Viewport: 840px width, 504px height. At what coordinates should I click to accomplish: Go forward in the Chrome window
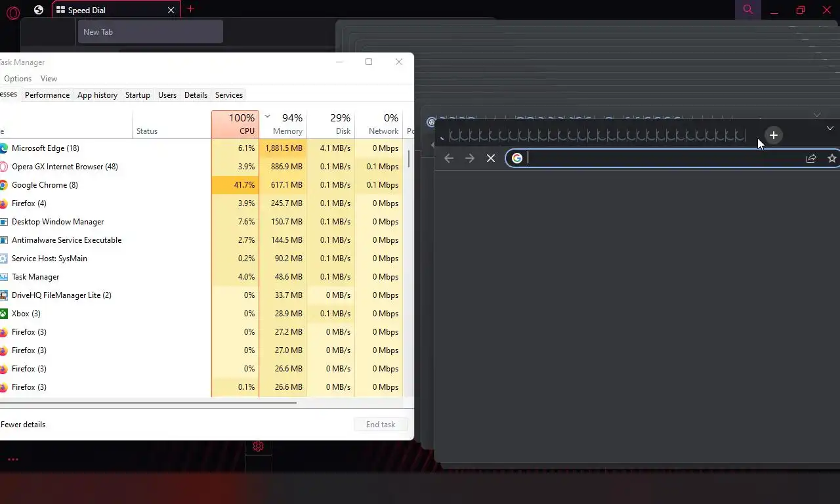470,158
